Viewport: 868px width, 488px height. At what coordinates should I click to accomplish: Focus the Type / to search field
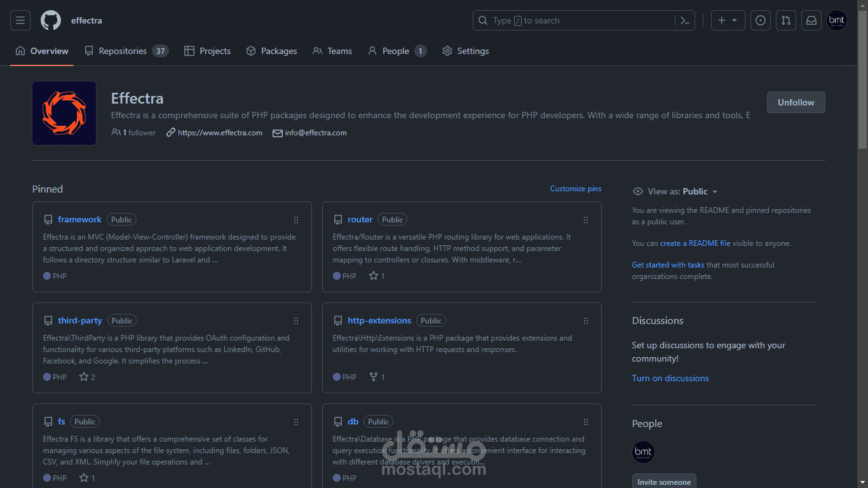(583, 20)
